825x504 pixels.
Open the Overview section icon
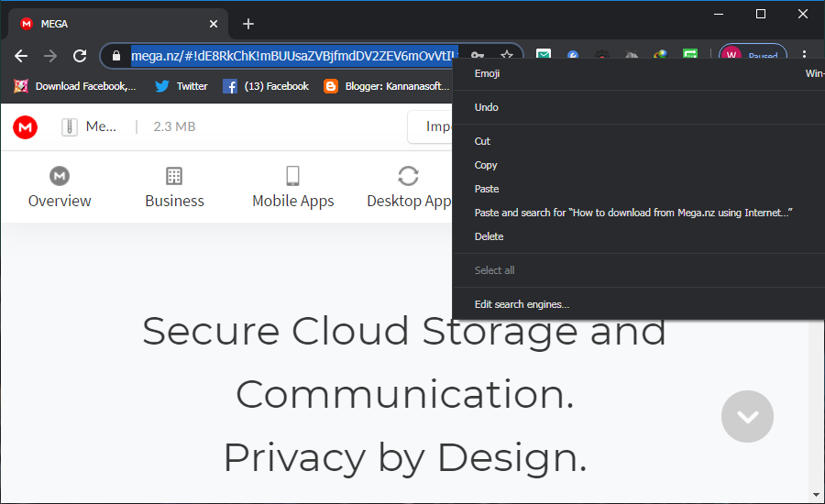(60, 176)
